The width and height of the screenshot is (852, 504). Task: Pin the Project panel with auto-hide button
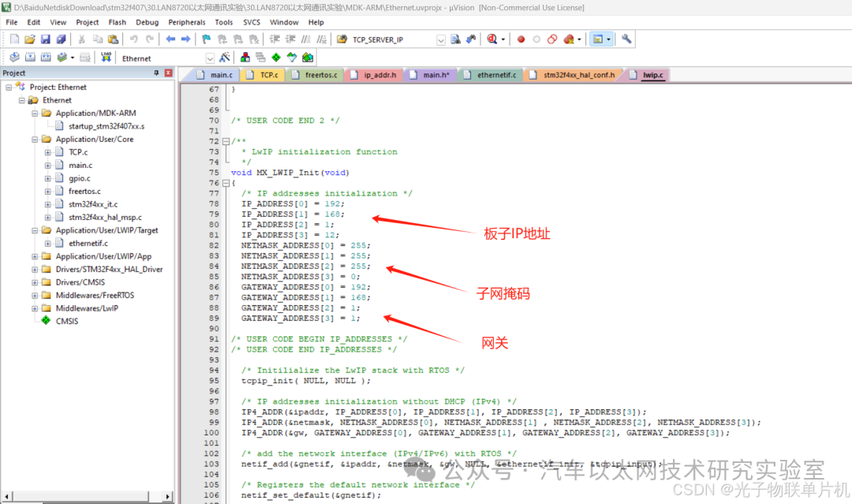coord(157,72)
